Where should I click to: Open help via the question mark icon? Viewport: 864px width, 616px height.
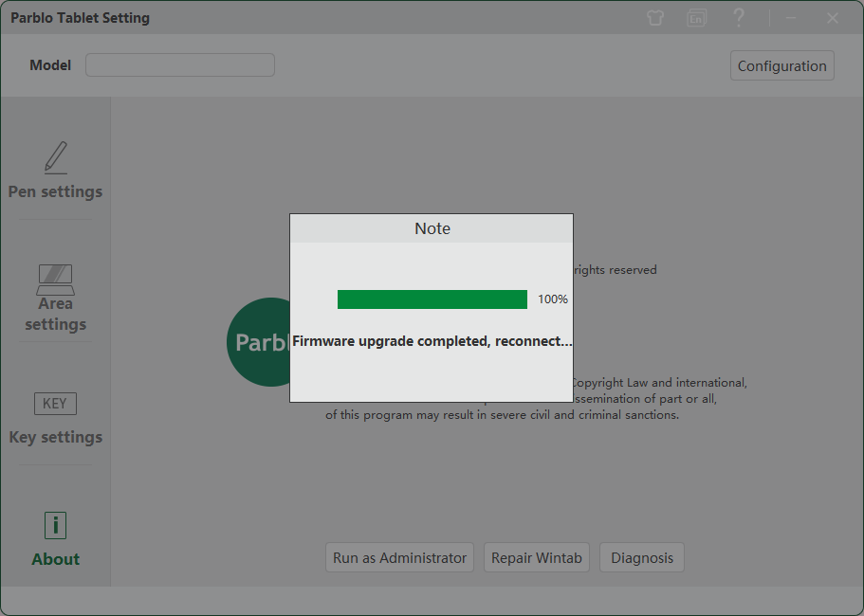coord(739,18)
